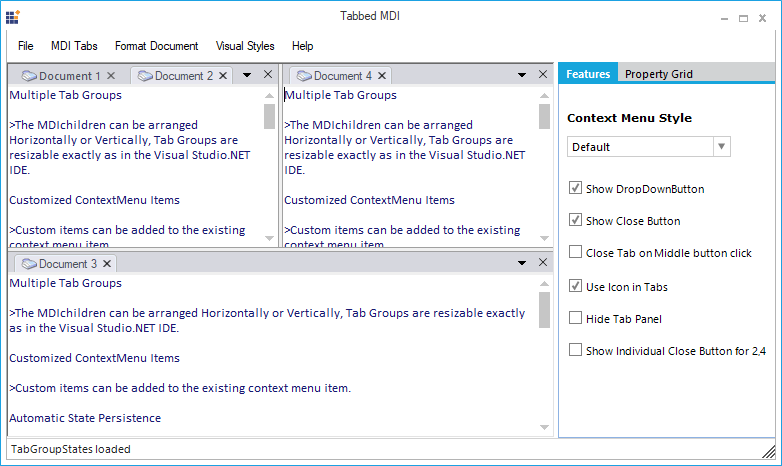The width and height of the screenshot is (782, 466).
Task: Click the Tabbed MDI app icon
Action: (12, 17)
